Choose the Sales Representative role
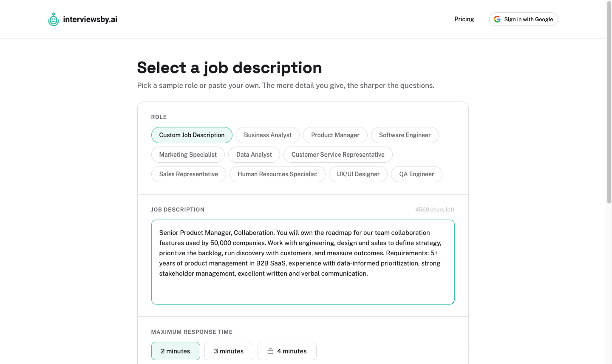This screenshot has height=364, width=612. [x=189, y=174]
